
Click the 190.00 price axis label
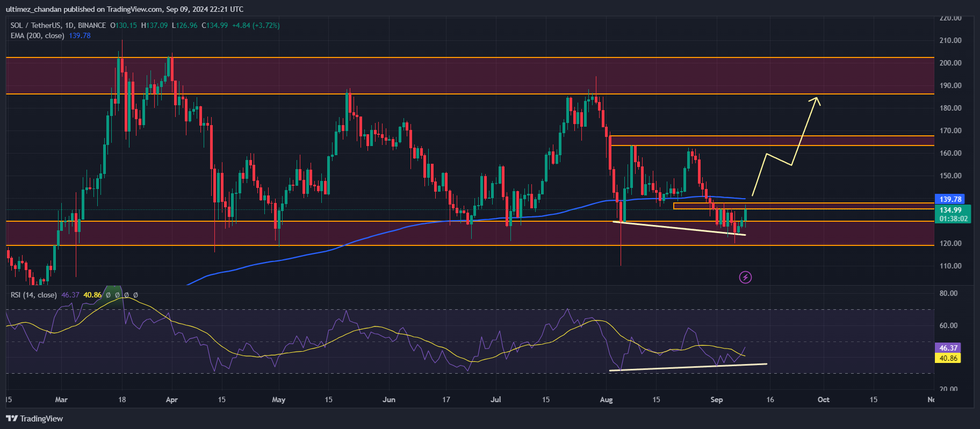(x=950, y=85)
